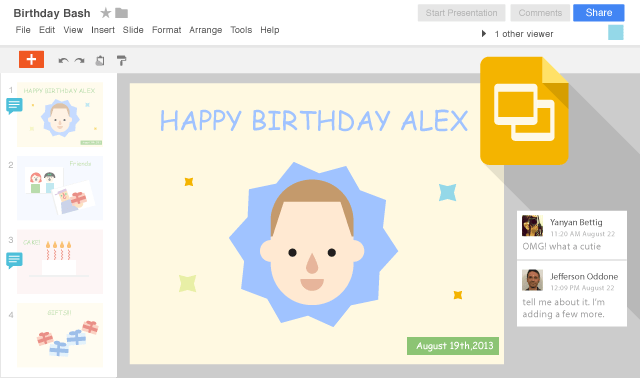The height and width of the screenshot is (378, 640).
Task: Select the August 19th,2013 green date box
Action: 453,346
